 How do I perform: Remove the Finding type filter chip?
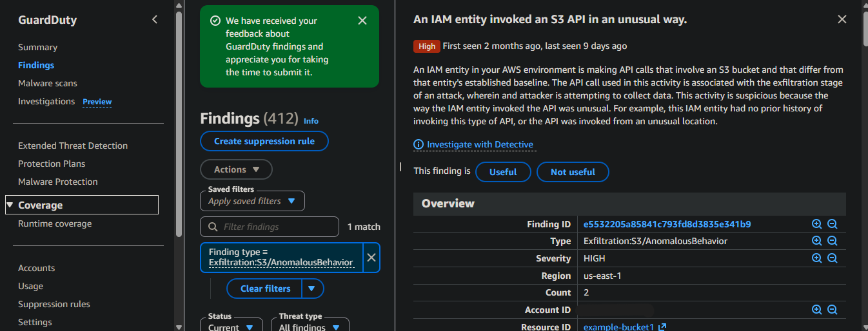(x=371, y=258)
